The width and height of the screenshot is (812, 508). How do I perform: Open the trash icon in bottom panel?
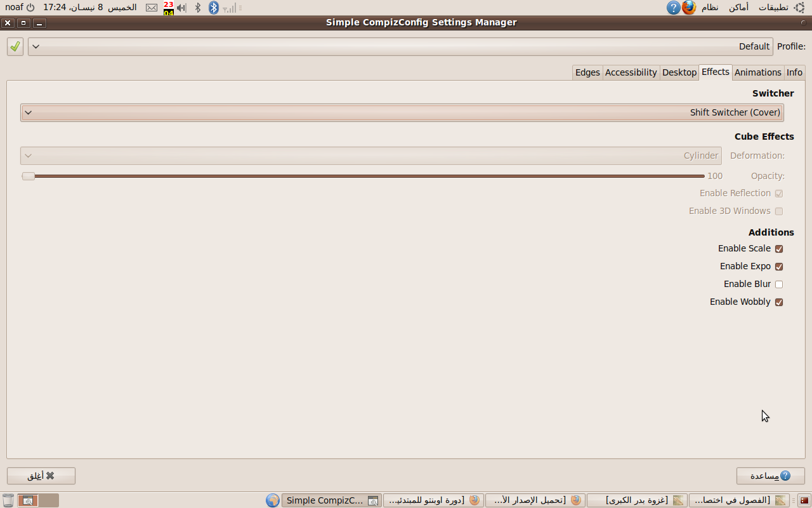coord(8,500)
